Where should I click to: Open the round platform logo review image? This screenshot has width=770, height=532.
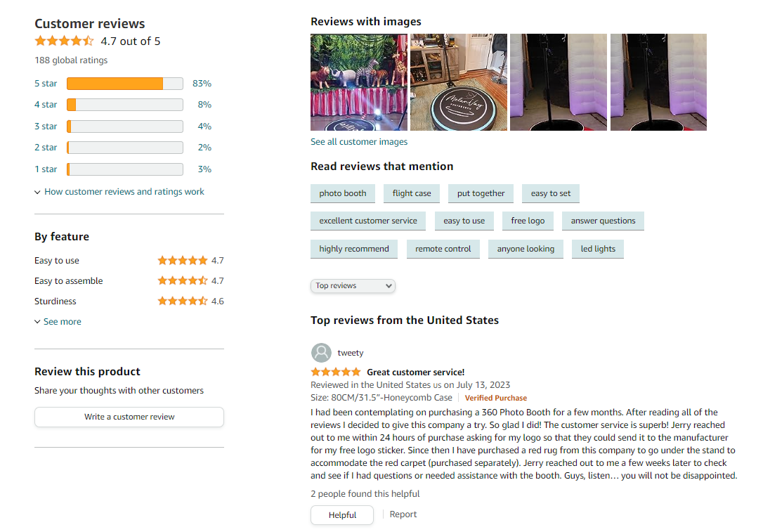click(x=459, y=82)
